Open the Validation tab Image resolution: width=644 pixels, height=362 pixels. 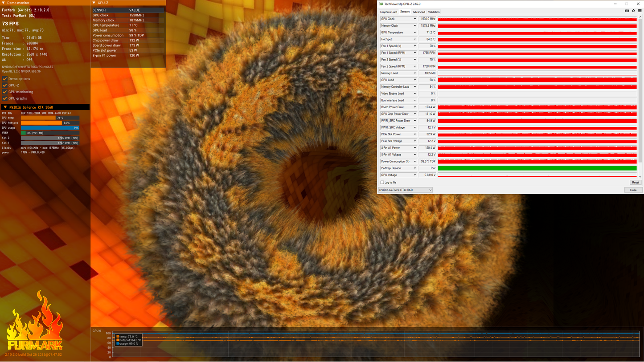[434, 12]
